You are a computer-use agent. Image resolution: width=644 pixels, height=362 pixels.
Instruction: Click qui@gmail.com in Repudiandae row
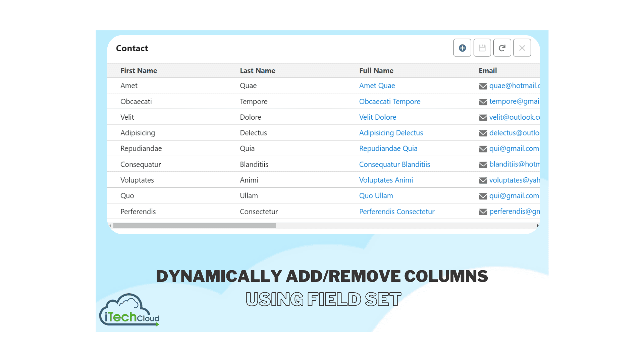pos(514,148)
